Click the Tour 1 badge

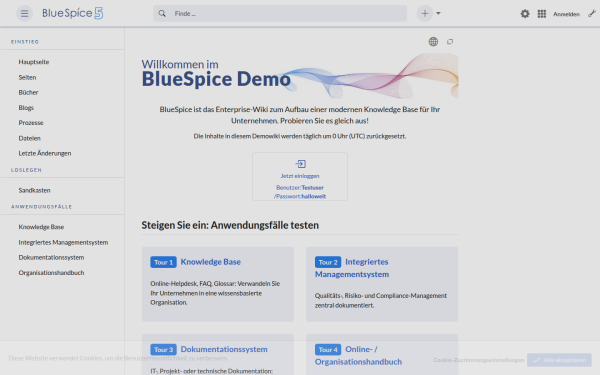coord(163,262)
